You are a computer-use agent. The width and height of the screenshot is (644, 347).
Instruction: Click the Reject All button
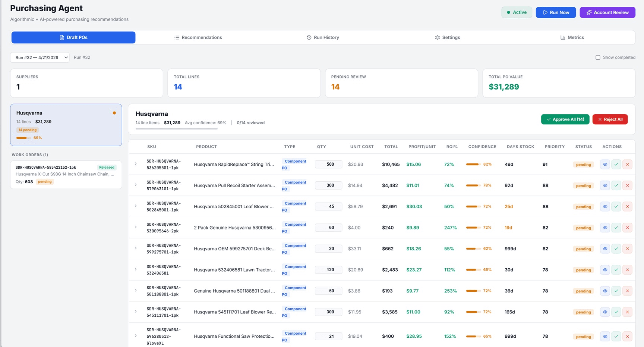coord(610,119)
